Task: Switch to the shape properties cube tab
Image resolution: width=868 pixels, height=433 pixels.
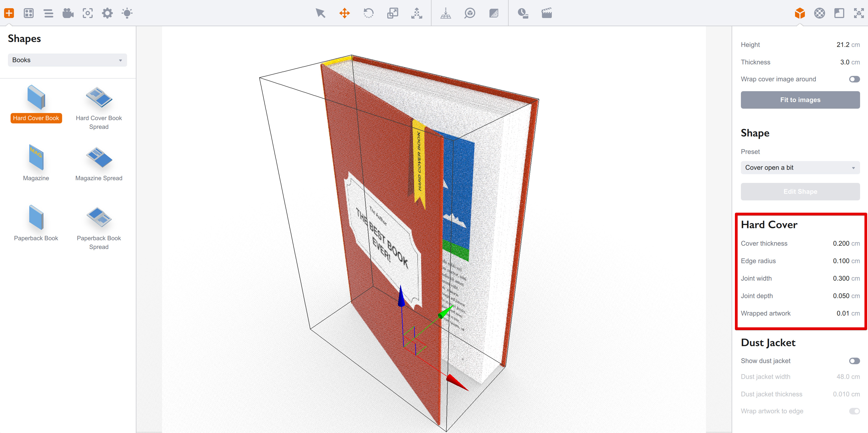Action: point(800,13)
